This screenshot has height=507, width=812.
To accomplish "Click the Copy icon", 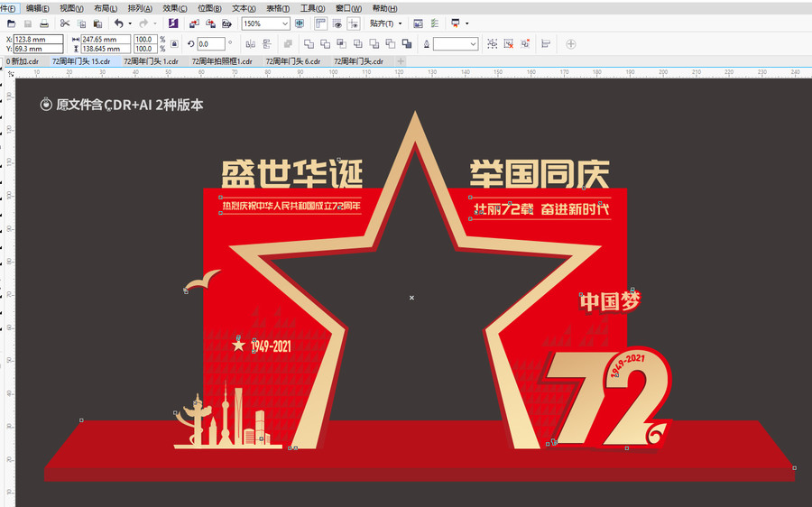I will 81,23.
